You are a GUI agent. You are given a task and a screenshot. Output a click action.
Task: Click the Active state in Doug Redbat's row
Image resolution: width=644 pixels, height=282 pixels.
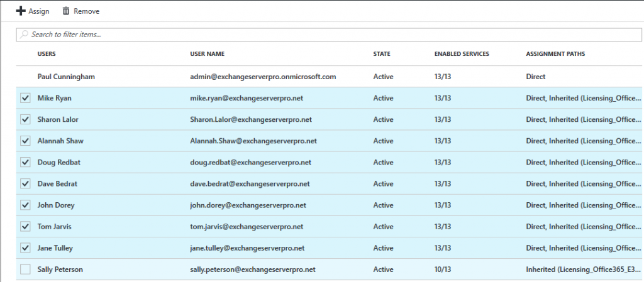[383, 162]
